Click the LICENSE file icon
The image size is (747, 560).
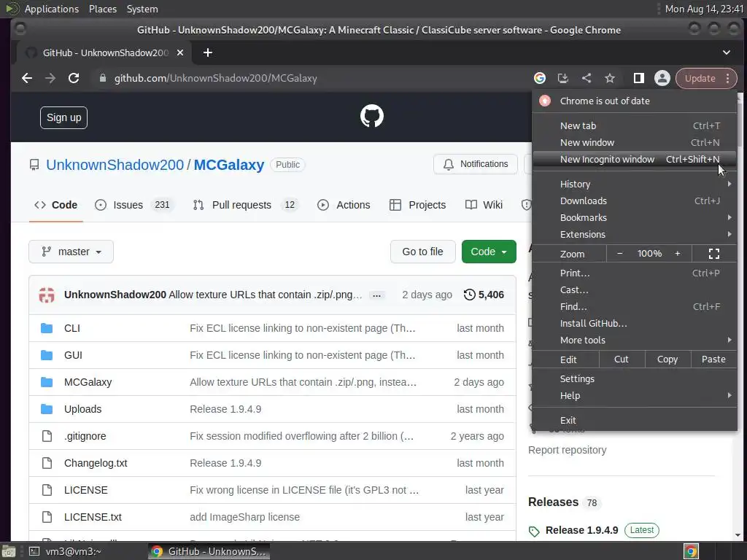(47, 490)
